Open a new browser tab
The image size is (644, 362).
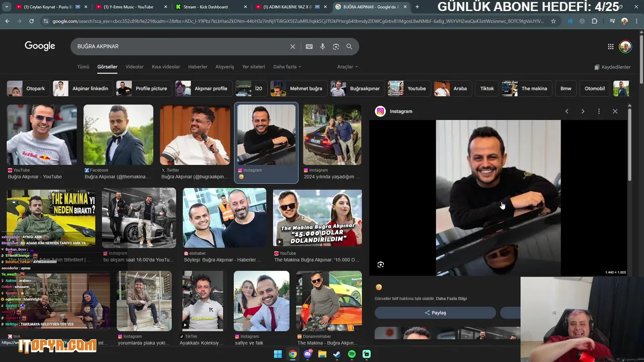pos(417,7)
